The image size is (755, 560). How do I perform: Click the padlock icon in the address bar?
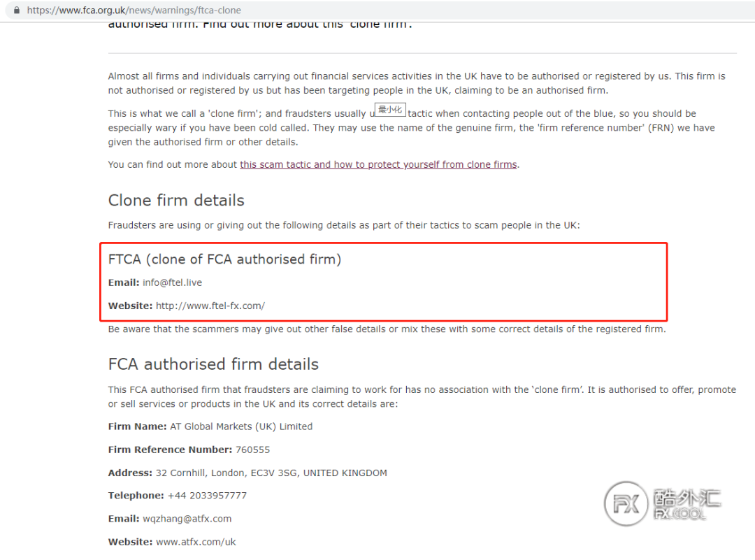(x=17, y=11)
